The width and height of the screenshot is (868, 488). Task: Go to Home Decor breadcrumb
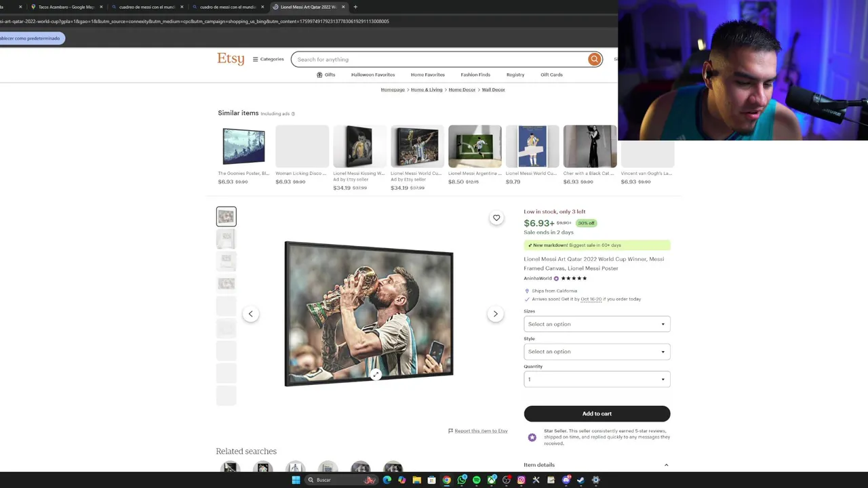coord(462,89)
